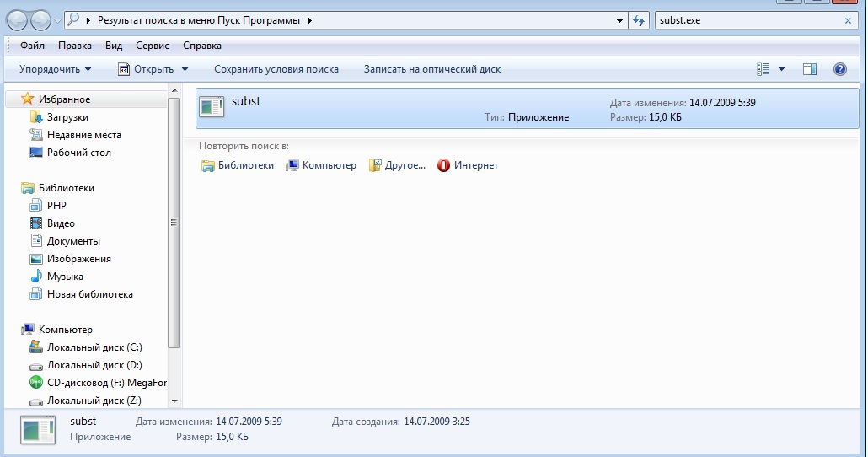
Task: Click Записать на оптический диск
Action: pos(431,69)
